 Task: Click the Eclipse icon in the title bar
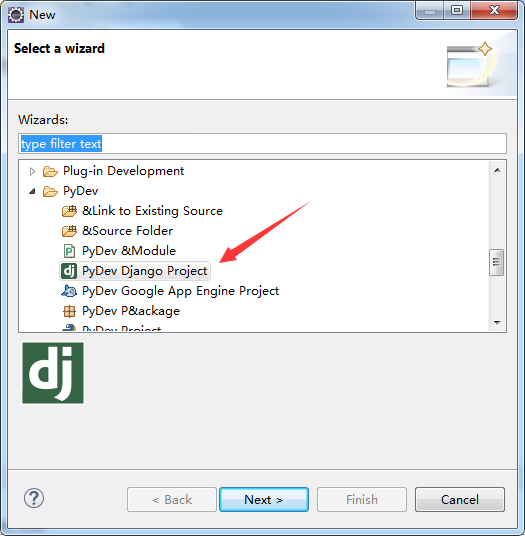[16, 15]
